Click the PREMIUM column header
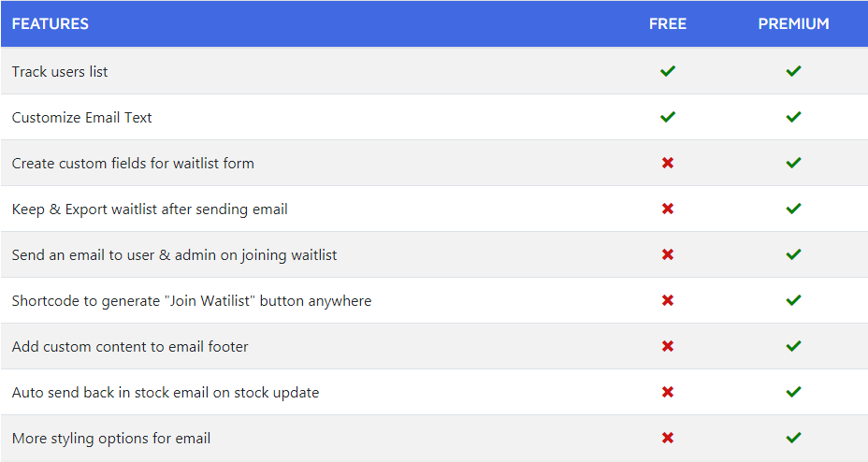The image size is (868, 462). [793, 24]
